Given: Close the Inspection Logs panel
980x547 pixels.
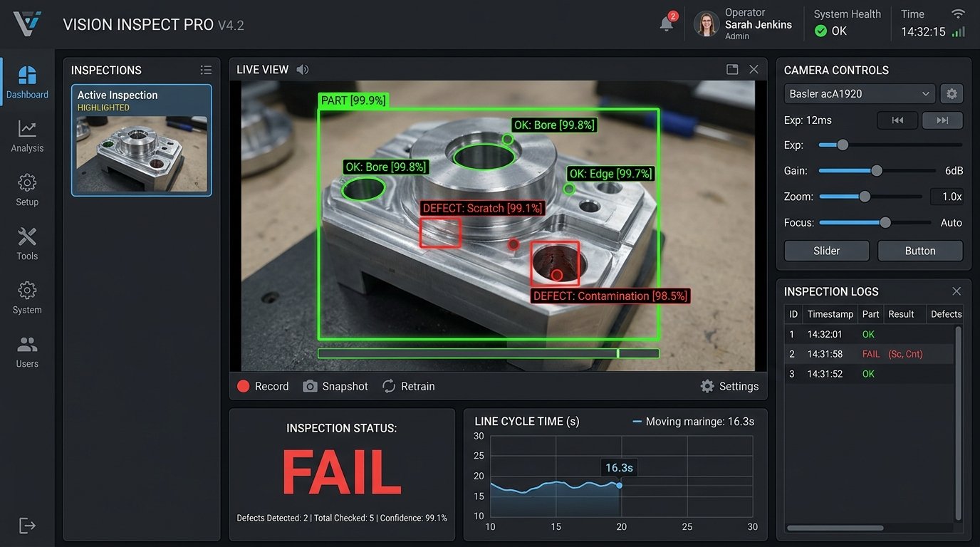Looking at the screenshot, I should pos(956,291).
